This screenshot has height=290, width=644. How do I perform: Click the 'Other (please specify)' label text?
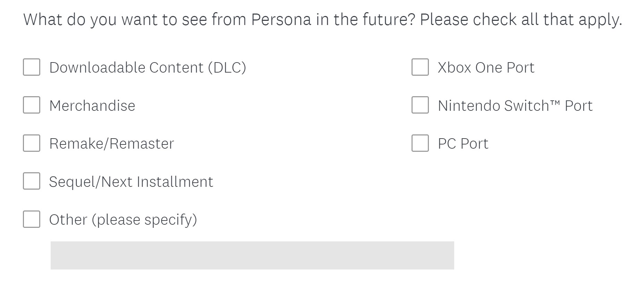(x=123, y=220)
